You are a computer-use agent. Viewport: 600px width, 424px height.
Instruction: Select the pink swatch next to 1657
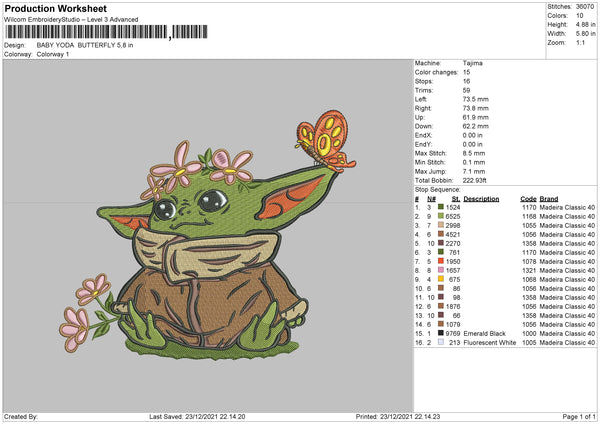[x=441, y=270]
